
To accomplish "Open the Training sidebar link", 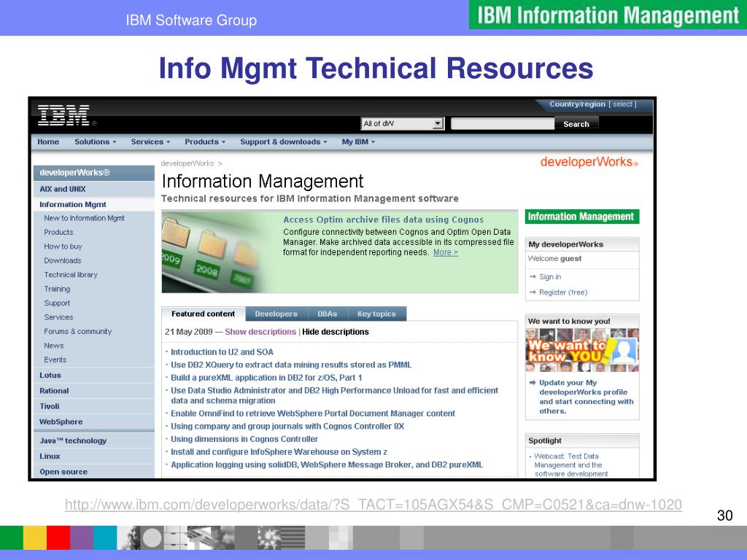I will click(57, 289).
